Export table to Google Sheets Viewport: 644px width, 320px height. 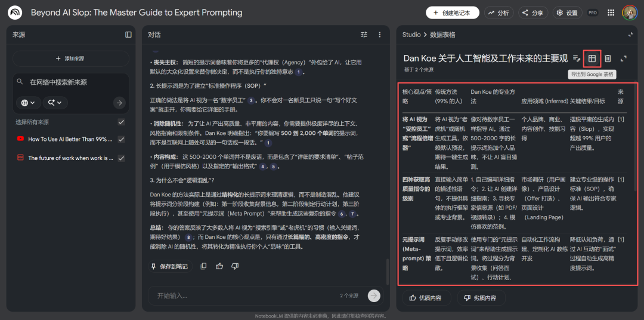click(592, 59)
